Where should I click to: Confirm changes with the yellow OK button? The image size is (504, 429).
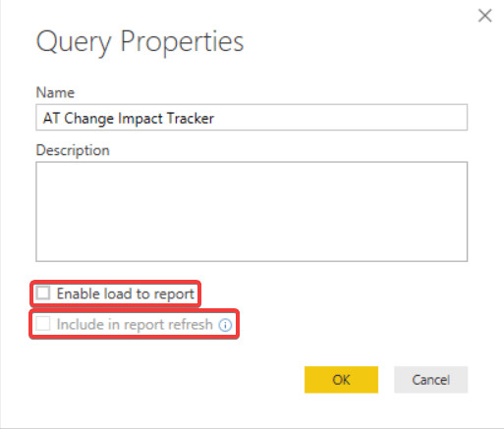point(341,380)
